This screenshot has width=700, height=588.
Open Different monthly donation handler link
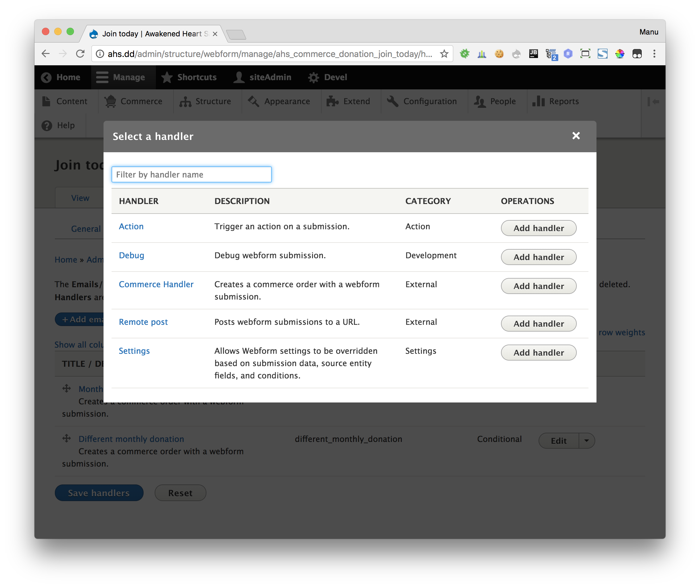click(131, 439)
